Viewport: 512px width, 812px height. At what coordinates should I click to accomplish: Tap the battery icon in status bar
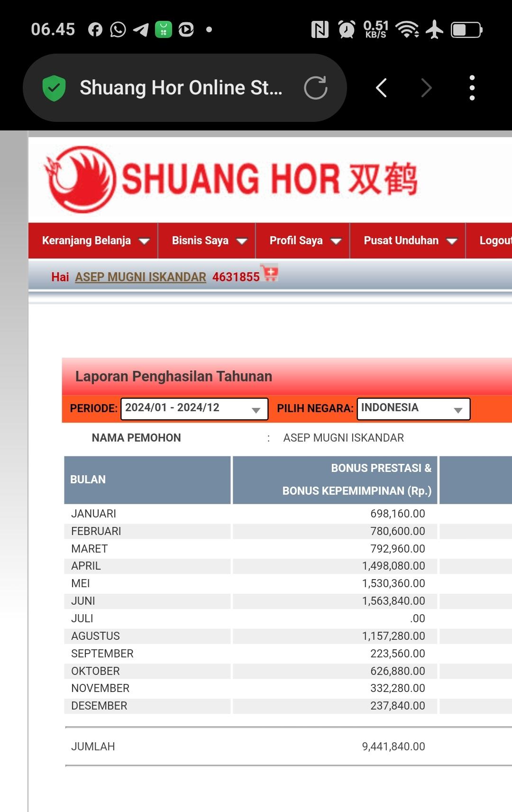[x=466, y=30]
